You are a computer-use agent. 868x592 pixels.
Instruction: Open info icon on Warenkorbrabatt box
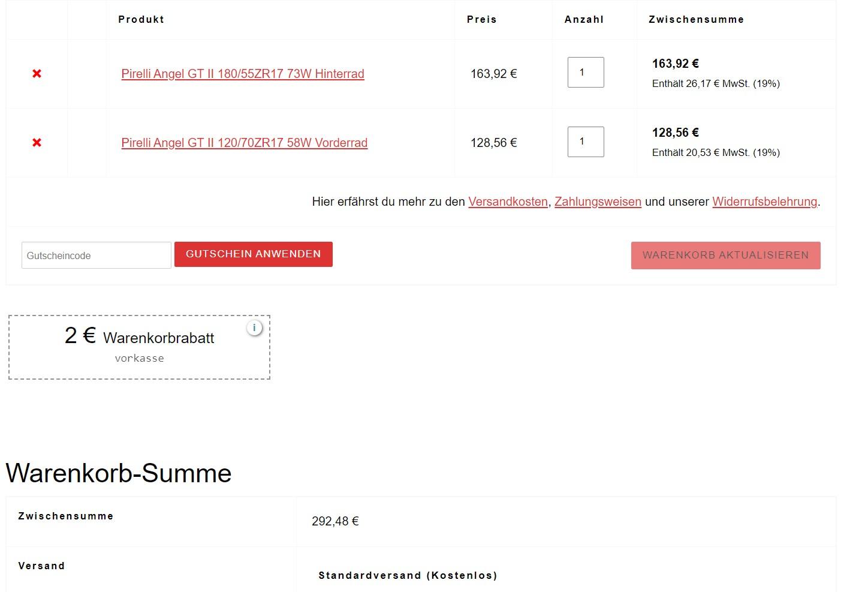tap(254, 327)
